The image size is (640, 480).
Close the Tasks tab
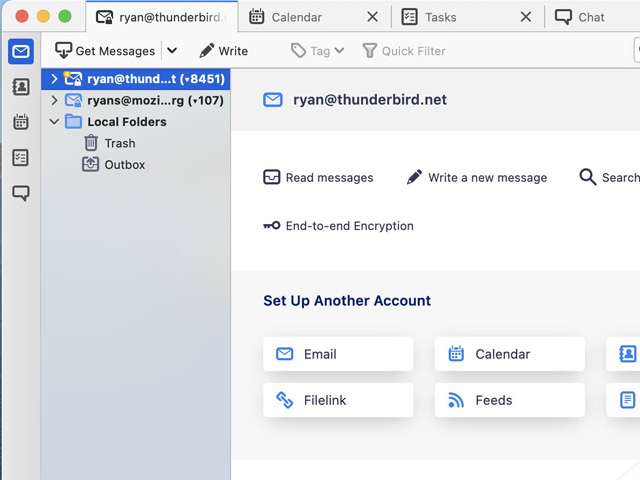pos(526,17)
